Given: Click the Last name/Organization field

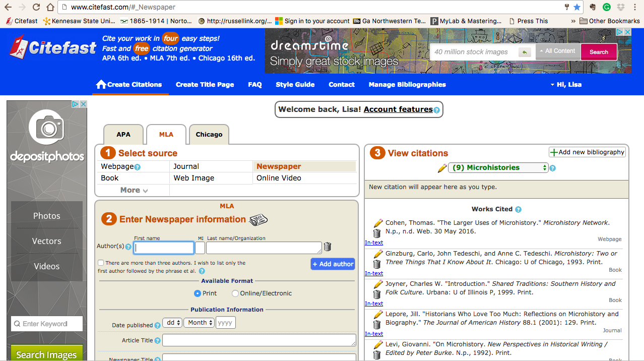Looking at the screenshot, I should (264, 248).
